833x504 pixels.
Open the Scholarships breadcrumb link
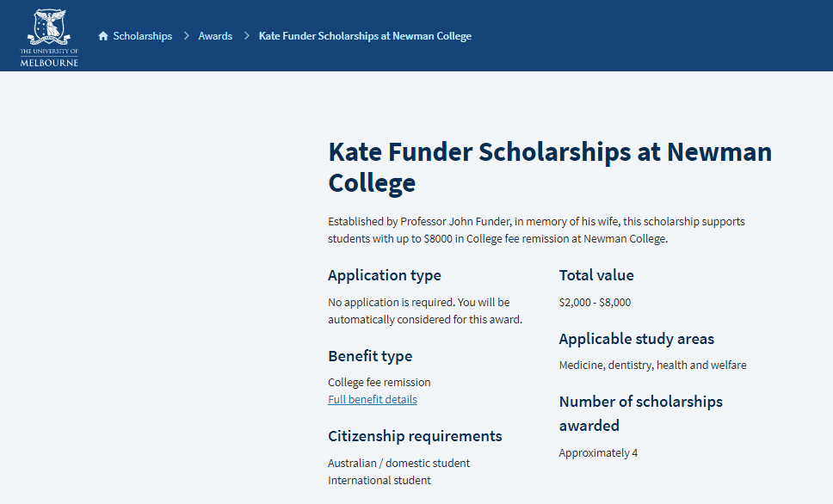pos(142,36)
